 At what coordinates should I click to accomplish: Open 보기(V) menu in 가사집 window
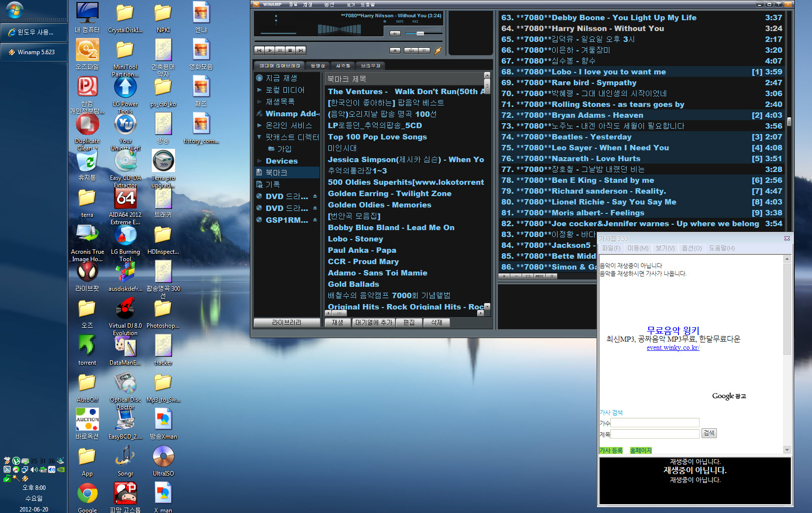[x=665, y=248]
